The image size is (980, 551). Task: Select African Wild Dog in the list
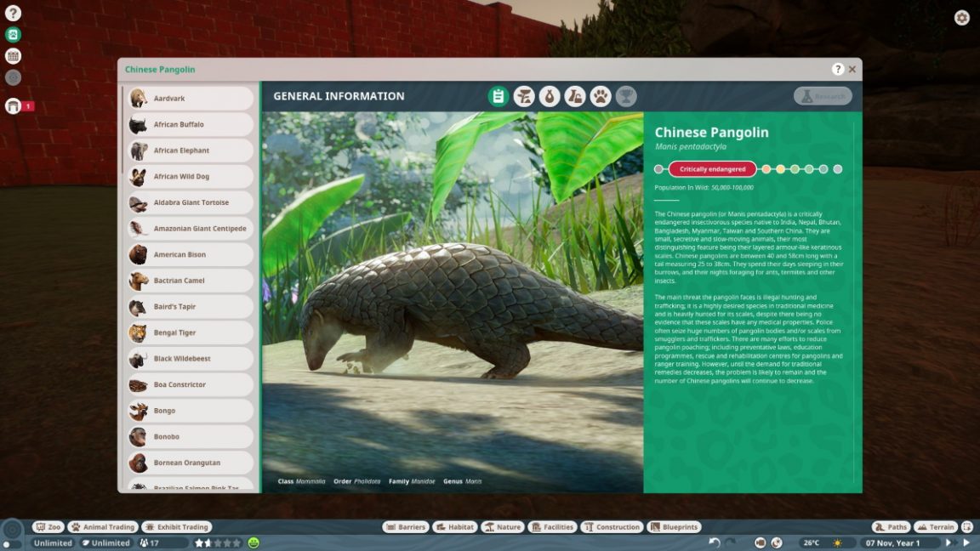click(x=190, y=177)
